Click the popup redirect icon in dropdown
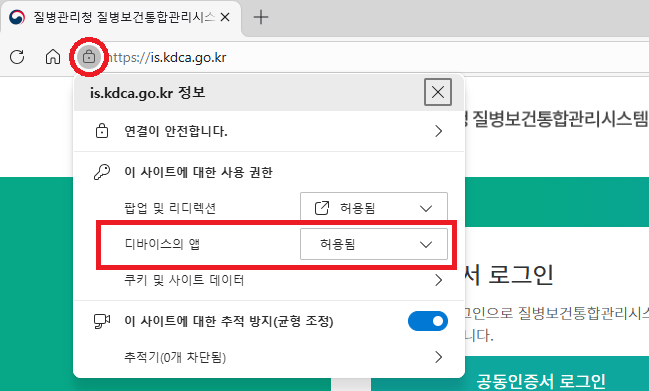Viewport: 649px width, 391px height. (x=322, y=208)
